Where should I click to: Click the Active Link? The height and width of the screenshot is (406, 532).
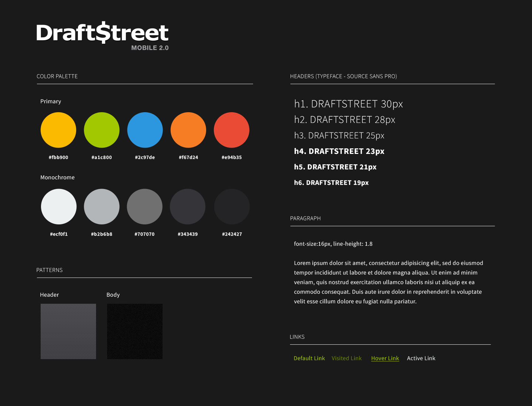pos(421,358)
